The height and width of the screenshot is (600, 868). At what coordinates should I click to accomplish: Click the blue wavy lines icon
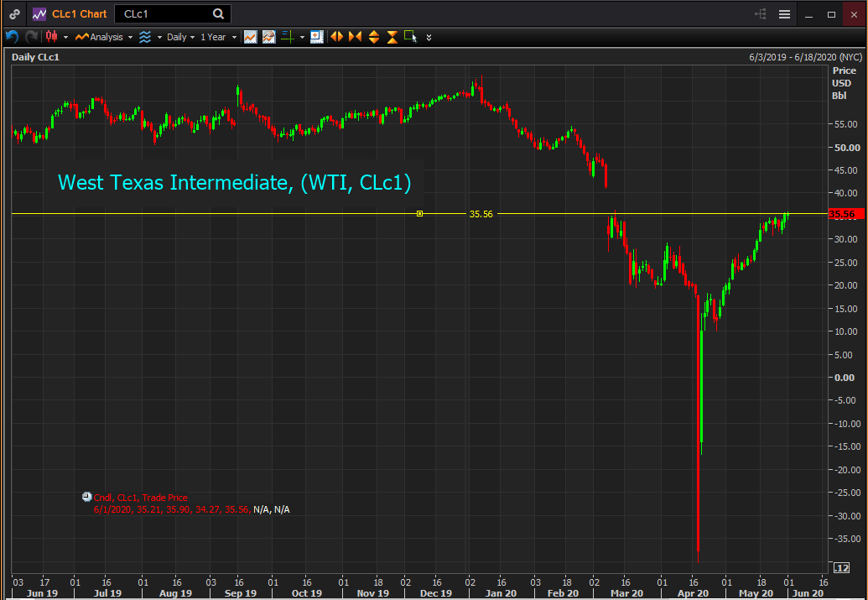coord(145,37)
